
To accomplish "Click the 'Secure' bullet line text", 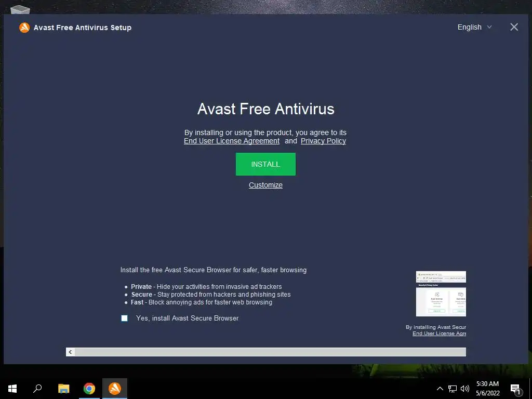I will (211, 295).
